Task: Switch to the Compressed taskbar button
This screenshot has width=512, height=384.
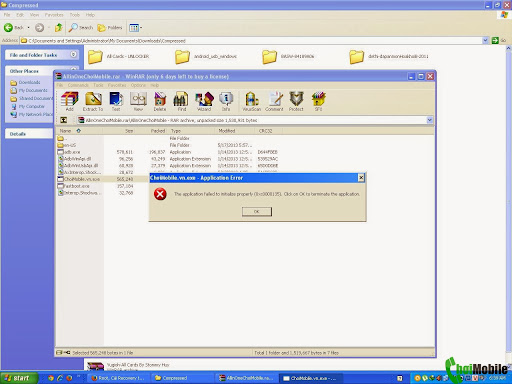Action: click(x=183, y=378)
